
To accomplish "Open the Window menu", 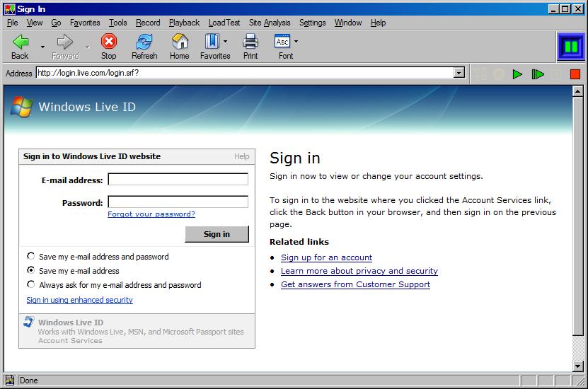I will (x=348, y=23).
